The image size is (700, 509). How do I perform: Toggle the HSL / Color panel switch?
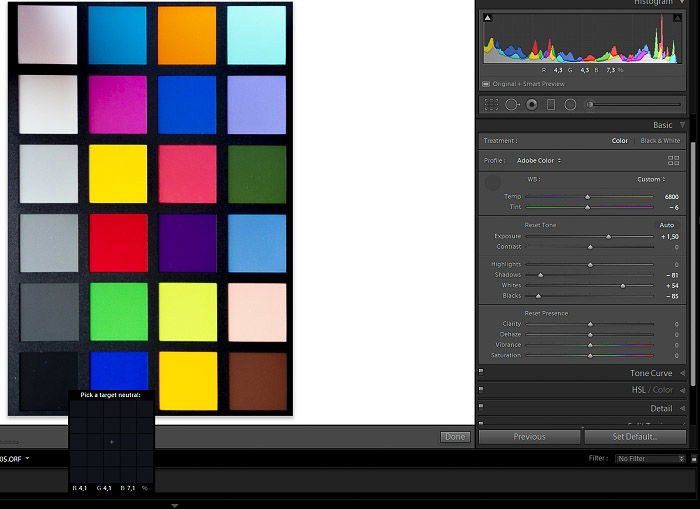pyautogui.click(x=482, y=390)
